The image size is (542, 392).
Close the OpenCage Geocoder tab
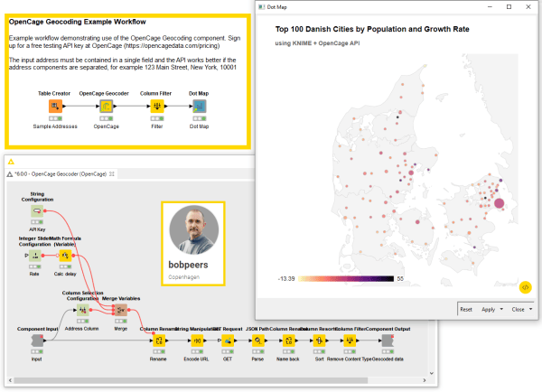click(112, 174)
